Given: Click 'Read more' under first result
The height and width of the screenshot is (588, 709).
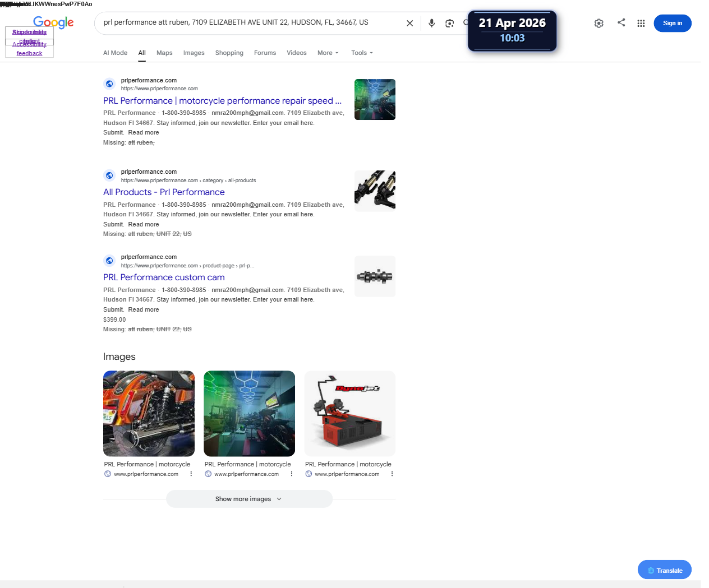Looking at the screenshot, I should pos(144,133).
